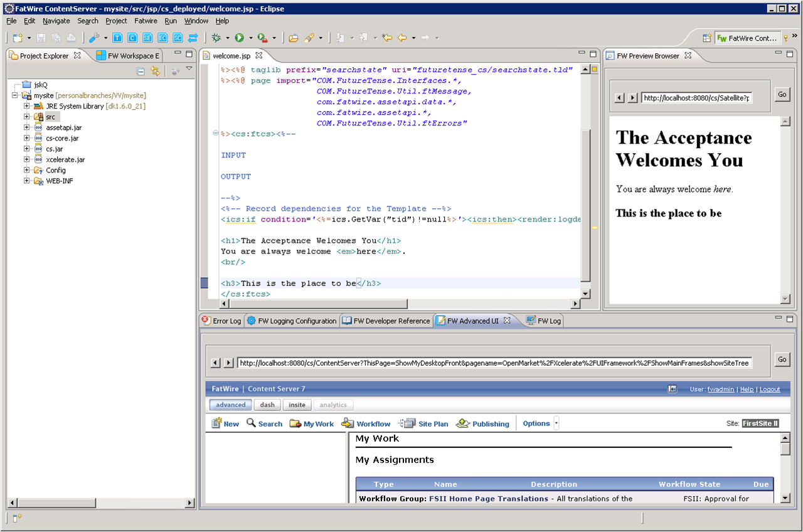The height and width of the screenshot is (532, 803).
Task: Click the Run External Tools icon
Action: 262,38
